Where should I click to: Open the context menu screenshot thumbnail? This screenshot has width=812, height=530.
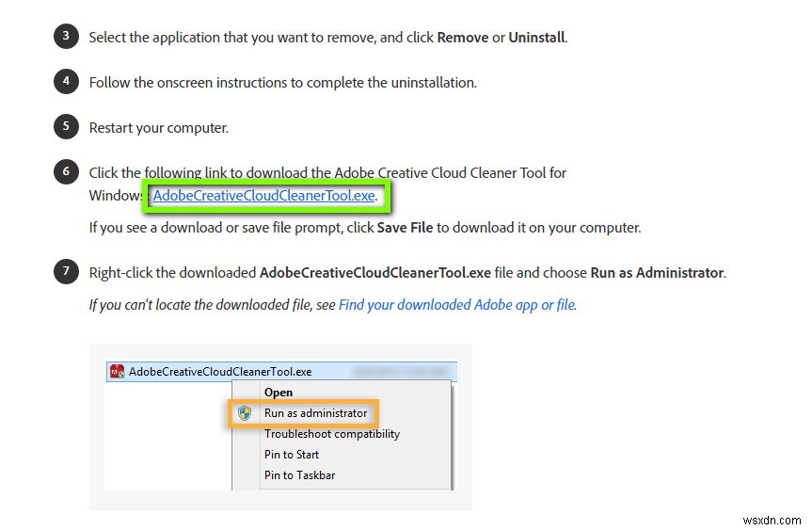pyautogui.click(x=280, y=427)
